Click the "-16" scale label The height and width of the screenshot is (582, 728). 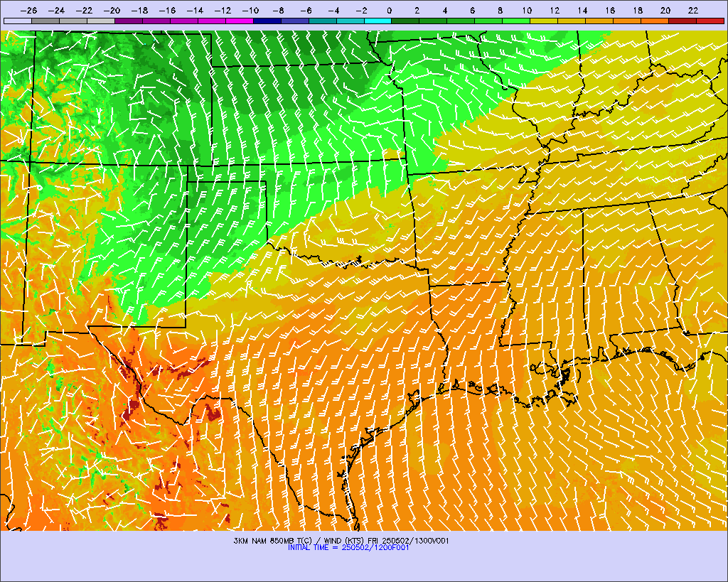[167, 11]
